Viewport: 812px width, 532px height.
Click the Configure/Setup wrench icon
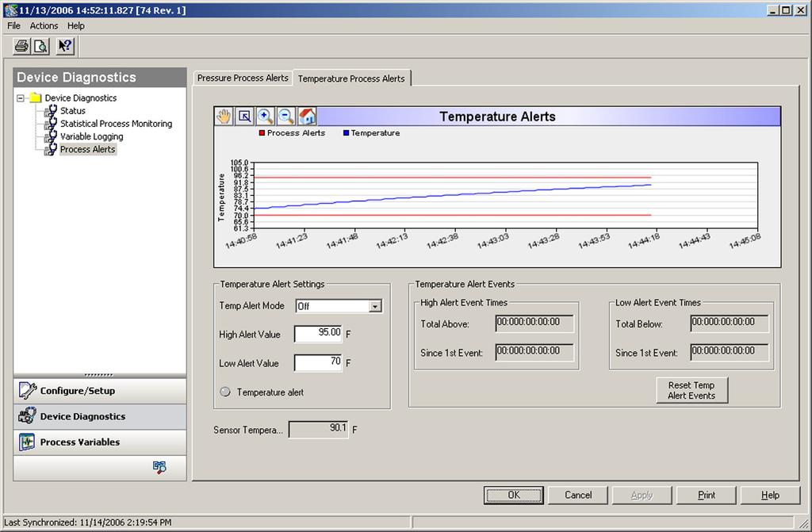pyautogui.click(x=28, y=391)
